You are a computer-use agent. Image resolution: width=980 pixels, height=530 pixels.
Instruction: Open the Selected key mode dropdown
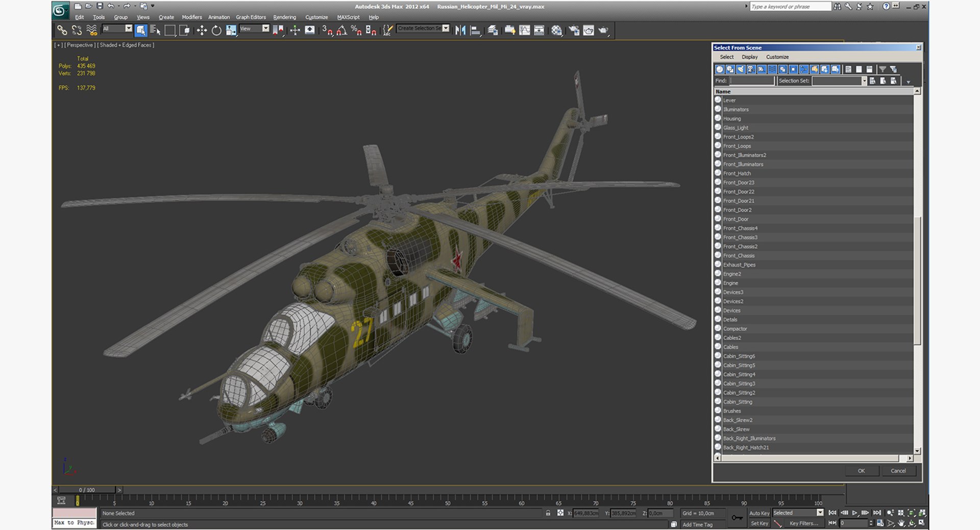(798, 513)
